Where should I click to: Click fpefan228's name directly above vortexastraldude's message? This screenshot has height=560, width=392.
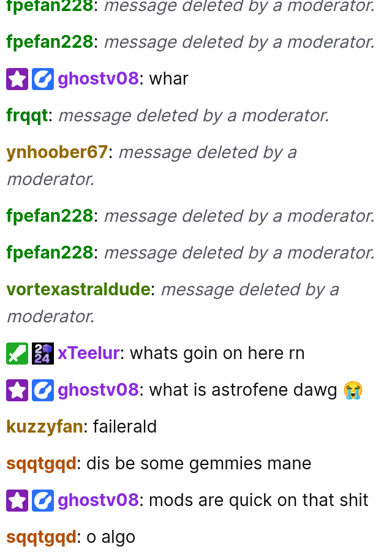pos(50,253)
